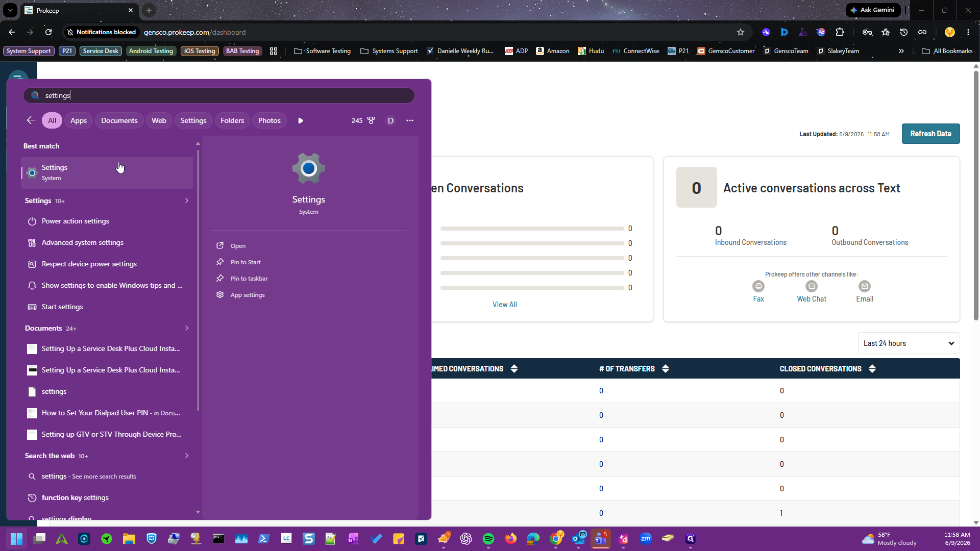This screenshot has height=551, width=980.
Task: Click the D account avatar in search
Action: click(x=390, y=120)
